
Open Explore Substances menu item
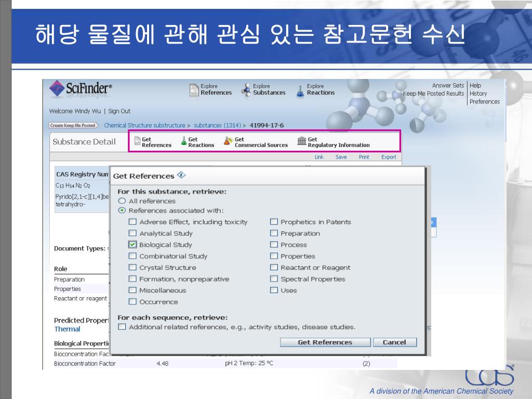point(269,89)
